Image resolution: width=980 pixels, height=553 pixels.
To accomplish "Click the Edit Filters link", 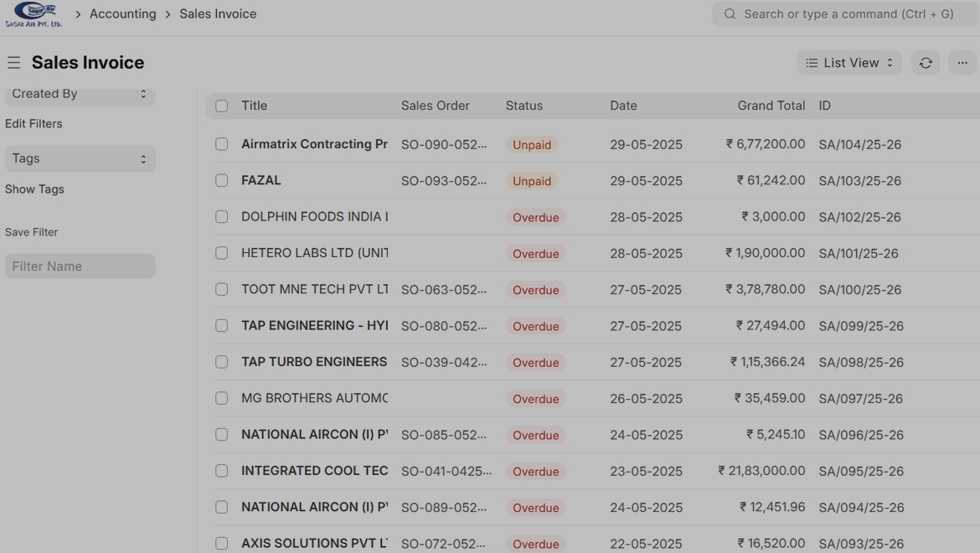I will 34,124.
